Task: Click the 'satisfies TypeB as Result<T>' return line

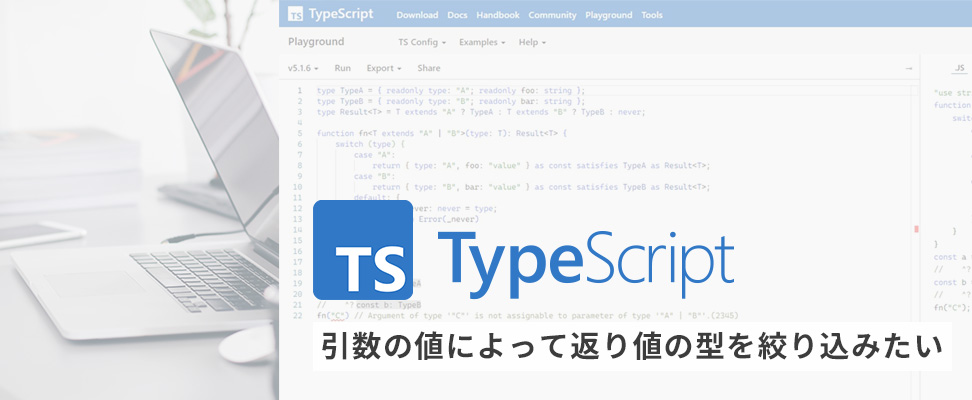Action: point(541,187)
